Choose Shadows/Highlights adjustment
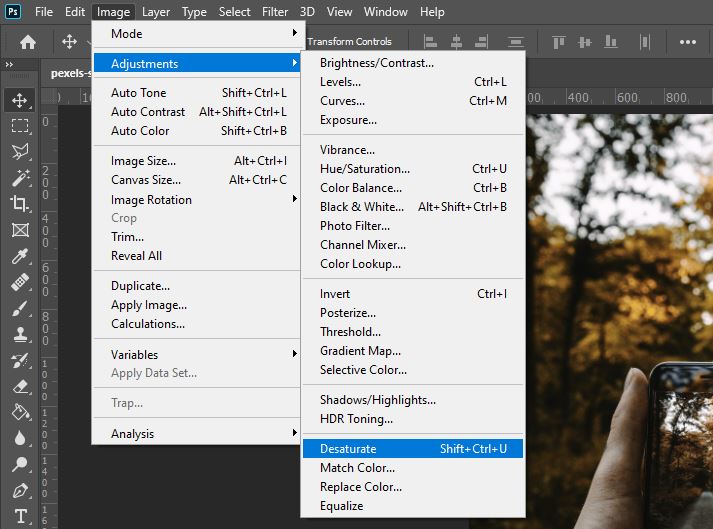The width and height of the screenshot is (713, 529). pyautogui.click(x=413, y=400)
